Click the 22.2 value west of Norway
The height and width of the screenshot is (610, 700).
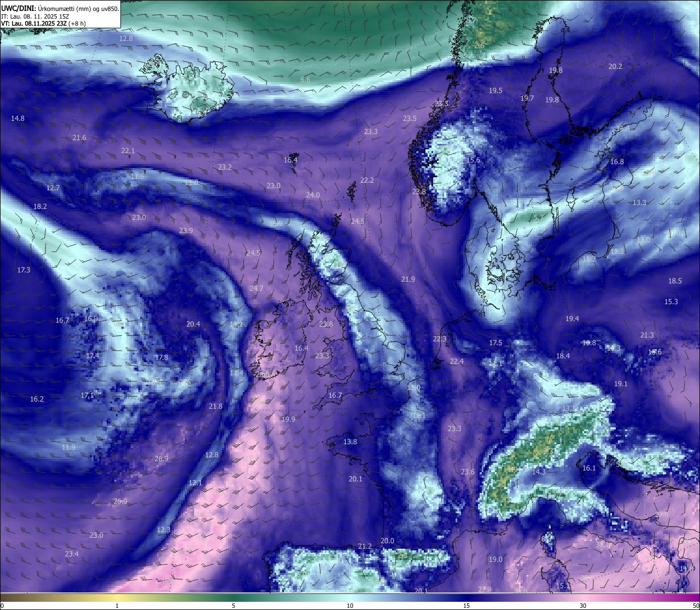pyautogui.click(x=367, y=180)
